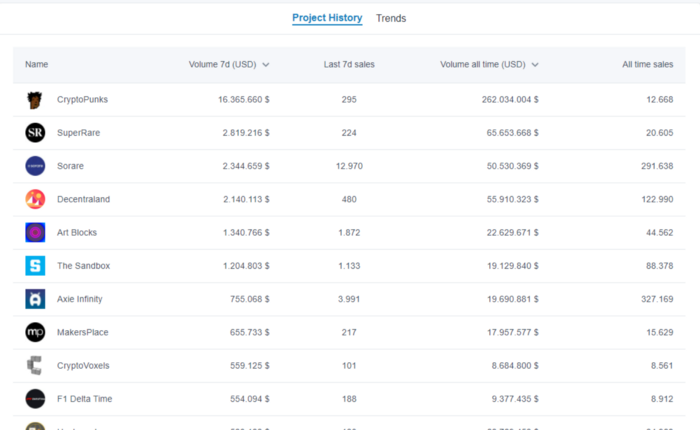Select MakersPlace 7d volume 655.733 $
700x430 pixels.
click(x=250, y=332)
